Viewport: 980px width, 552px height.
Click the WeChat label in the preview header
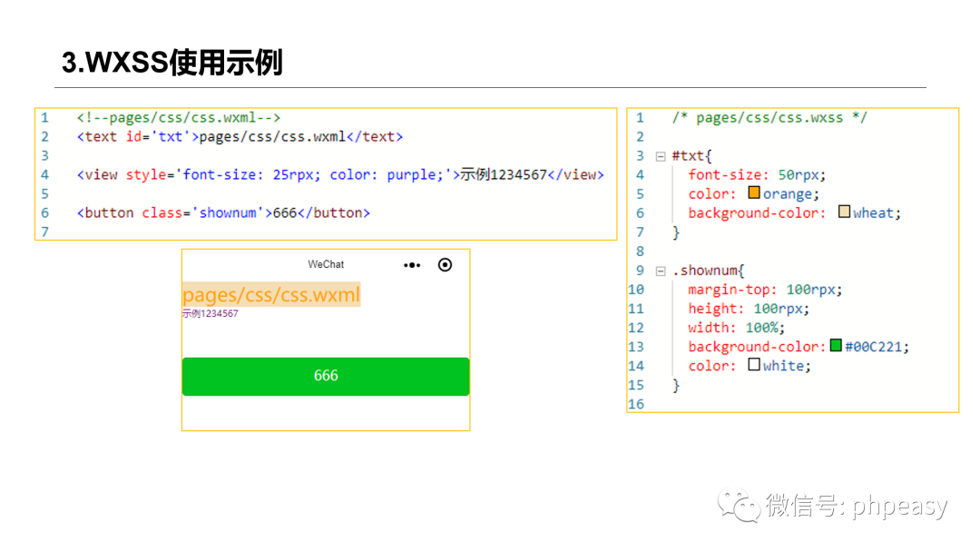[326, 264]
